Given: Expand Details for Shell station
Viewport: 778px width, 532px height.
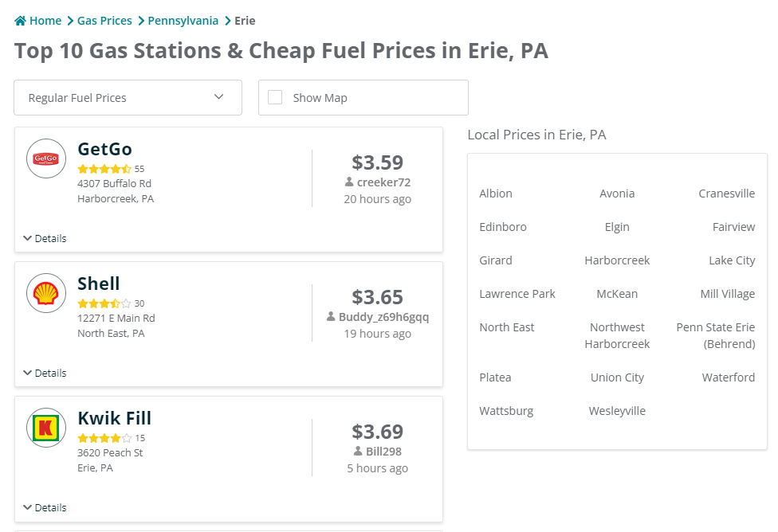Looking at the screenshot, I should click(45, 373).
